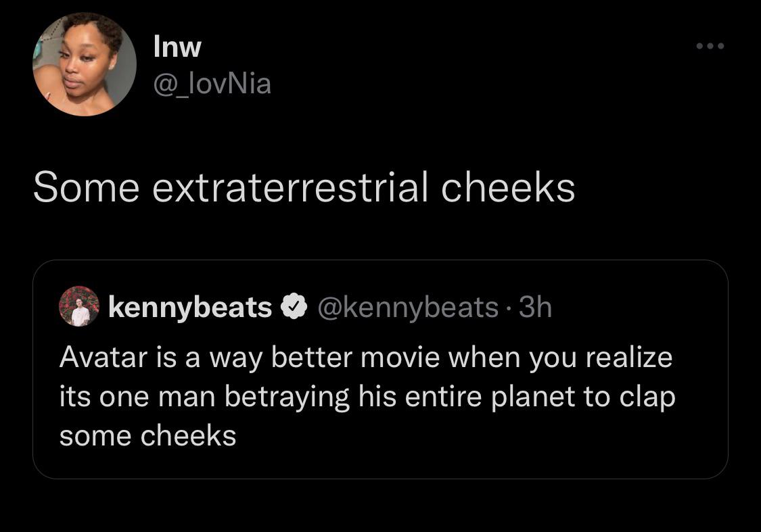Click the word "realize" in quoted tweet
The height and width of the screenshot is (532, 761).
[x=629, y=356]
